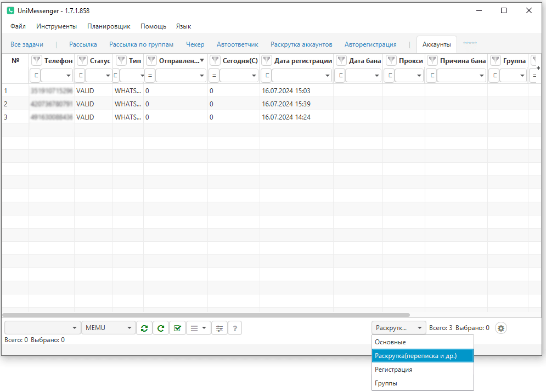Open the gear settings icon
Screen dimensions: 546x392
501,328
